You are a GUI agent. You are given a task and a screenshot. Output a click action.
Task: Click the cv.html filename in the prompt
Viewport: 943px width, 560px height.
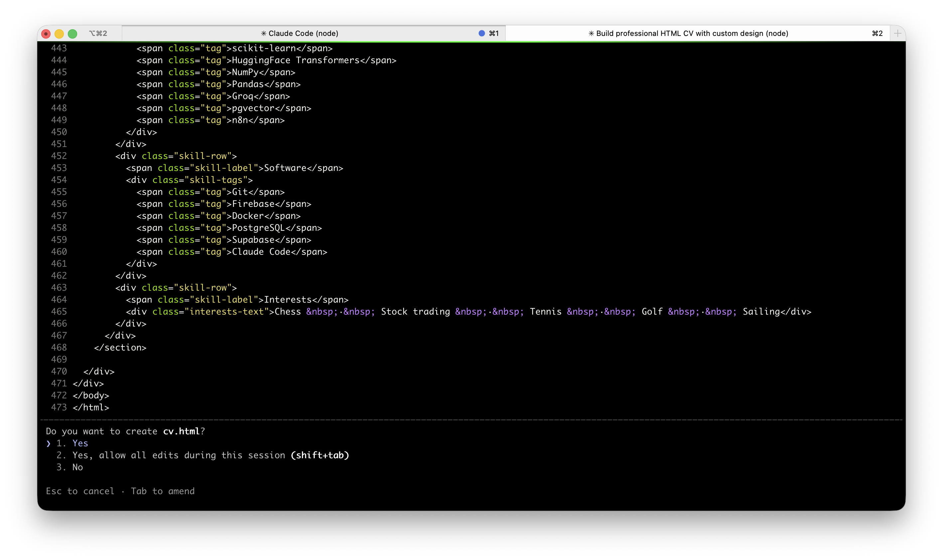point(181,431)
